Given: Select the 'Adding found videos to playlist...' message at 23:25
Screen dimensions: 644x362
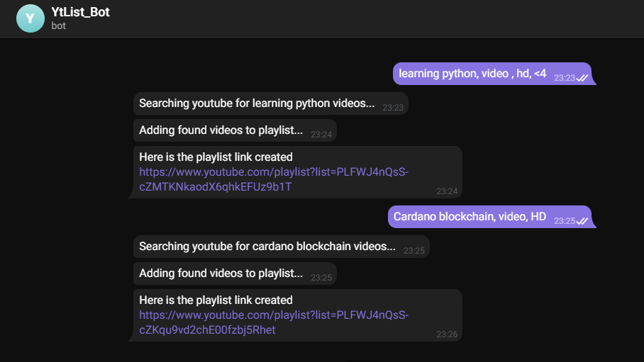Looking at the screenshot, I should pyautogui.click(x=235, y=273).
